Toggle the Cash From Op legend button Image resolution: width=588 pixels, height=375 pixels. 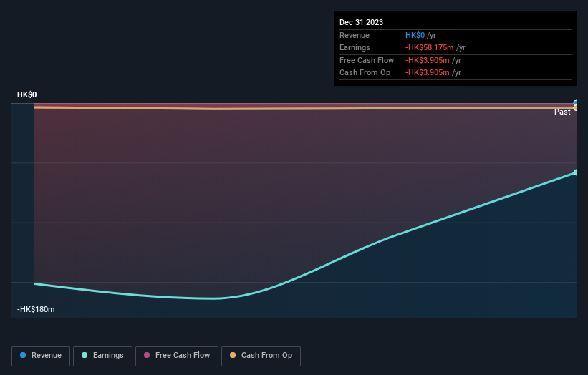point(261,356)
